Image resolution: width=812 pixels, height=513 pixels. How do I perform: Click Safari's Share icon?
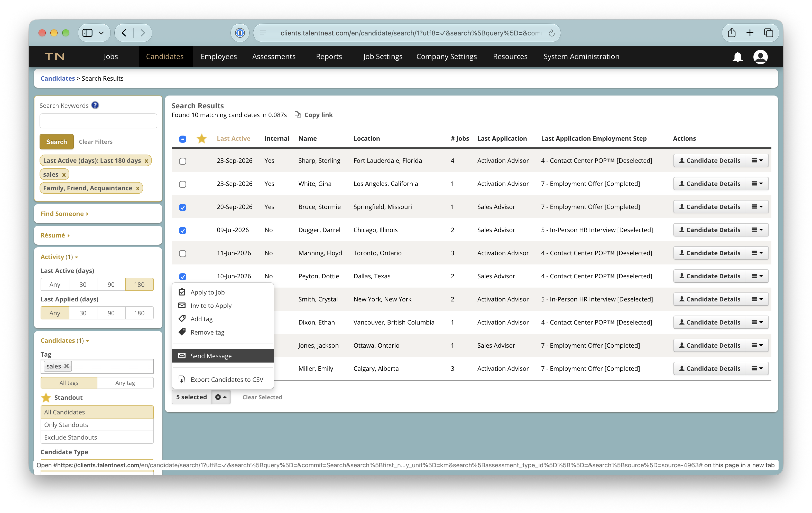click(x=731, y=33)
